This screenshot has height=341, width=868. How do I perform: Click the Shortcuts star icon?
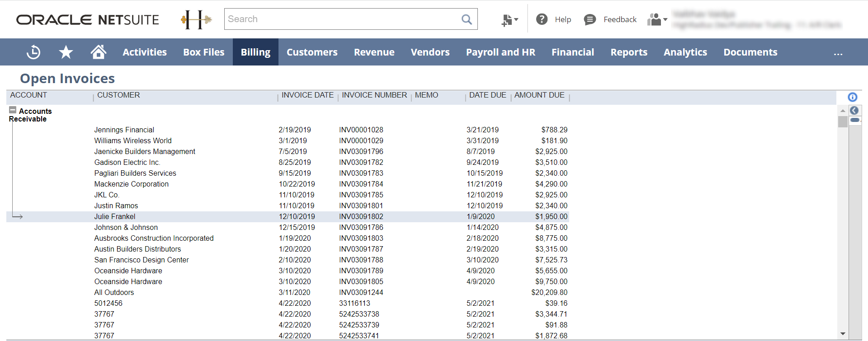tap(66, 52)
